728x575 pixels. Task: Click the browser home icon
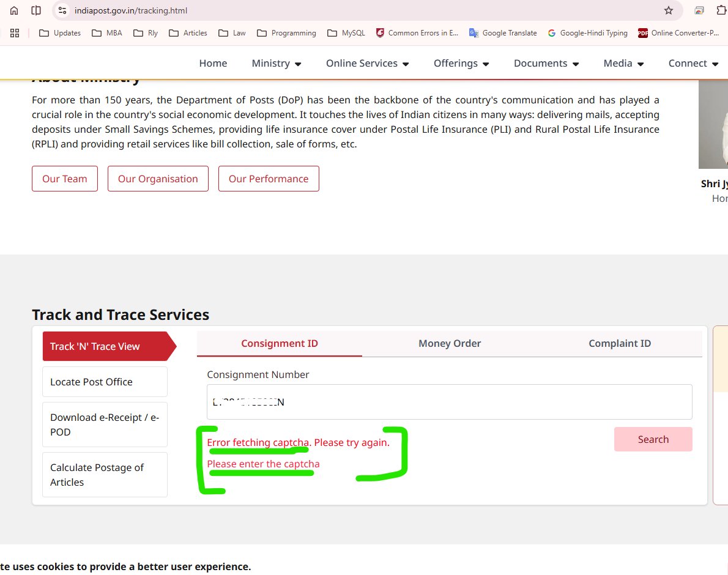[14, 10]
